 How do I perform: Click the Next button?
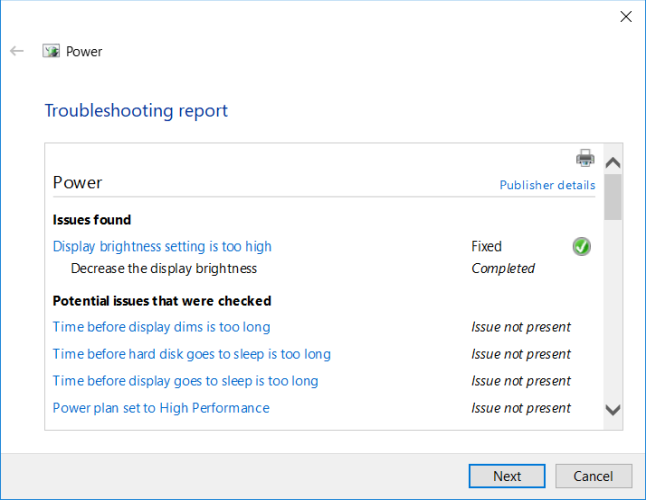[507, 476]
